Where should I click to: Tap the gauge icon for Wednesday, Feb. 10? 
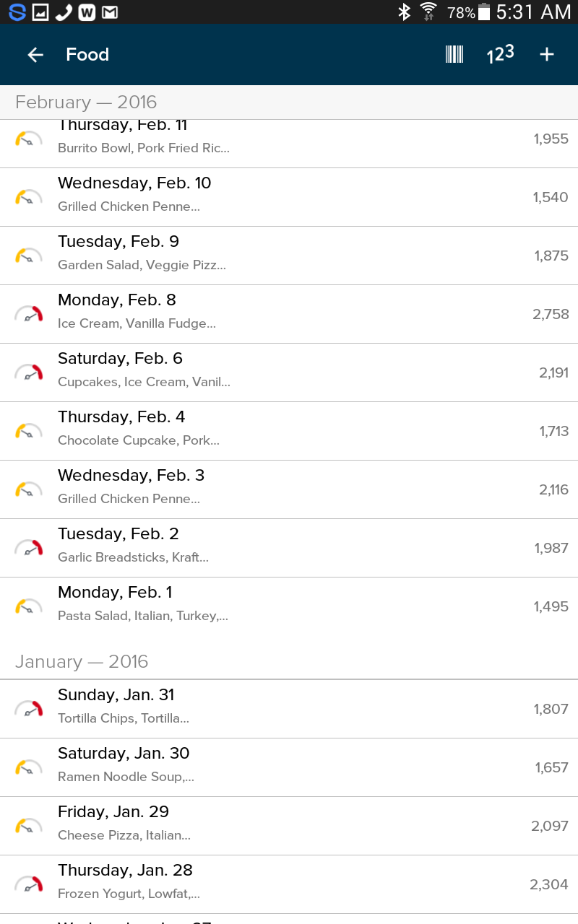(x=29, y=197)
